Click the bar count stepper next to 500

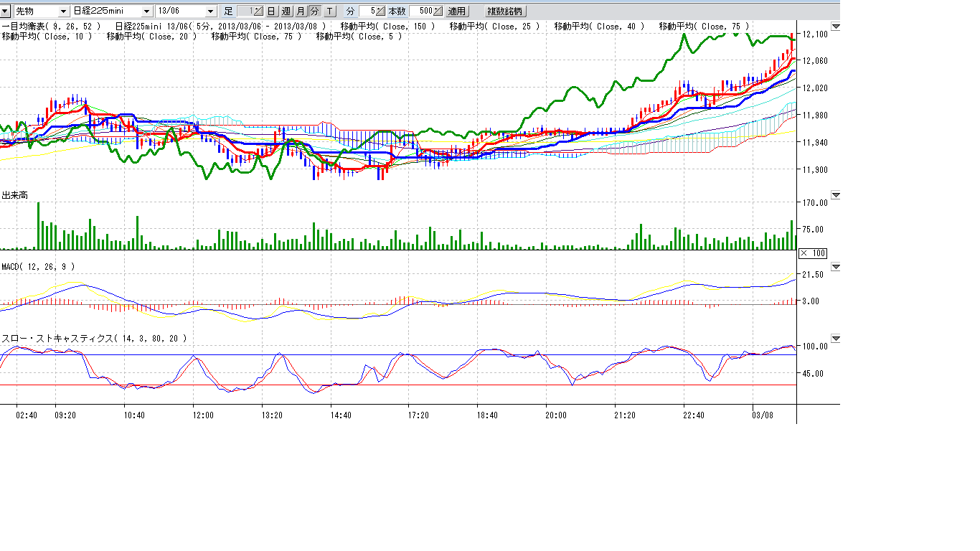coord(438,11)
